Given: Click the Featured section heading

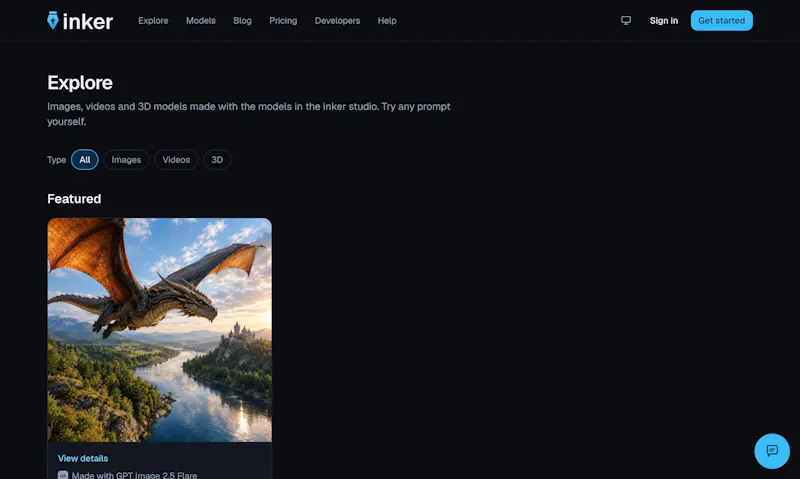Looking at the screenshot, I should point(74,199).
